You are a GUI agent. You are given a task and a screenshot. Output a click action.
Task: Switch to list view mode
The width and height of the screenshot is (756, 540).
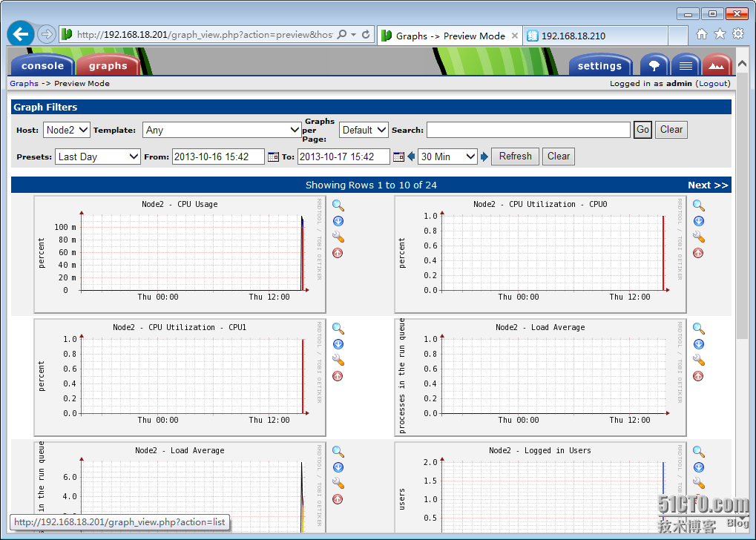click(x=686, y=65)
